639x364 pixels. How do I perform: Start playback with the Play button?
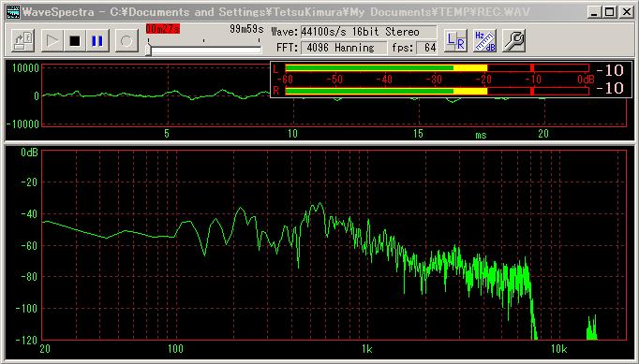tap(52, 40)
